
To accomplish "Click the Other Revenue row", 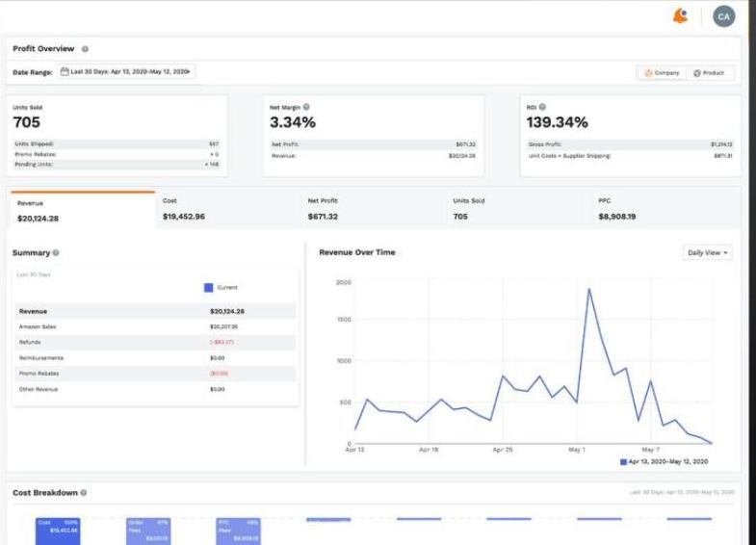I will [x=155, y=389].
